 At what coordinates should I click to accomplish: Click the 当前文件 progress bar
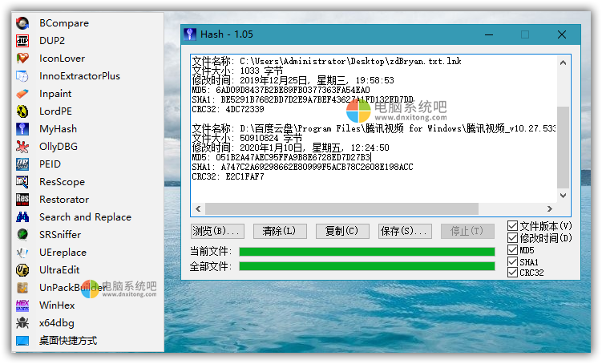click(x=366, y=252)
